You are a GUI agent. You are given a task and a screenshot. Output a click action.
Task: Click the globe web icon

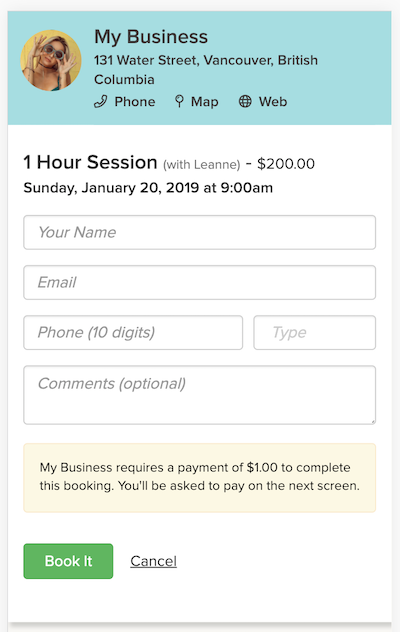(x=245, y=101)
